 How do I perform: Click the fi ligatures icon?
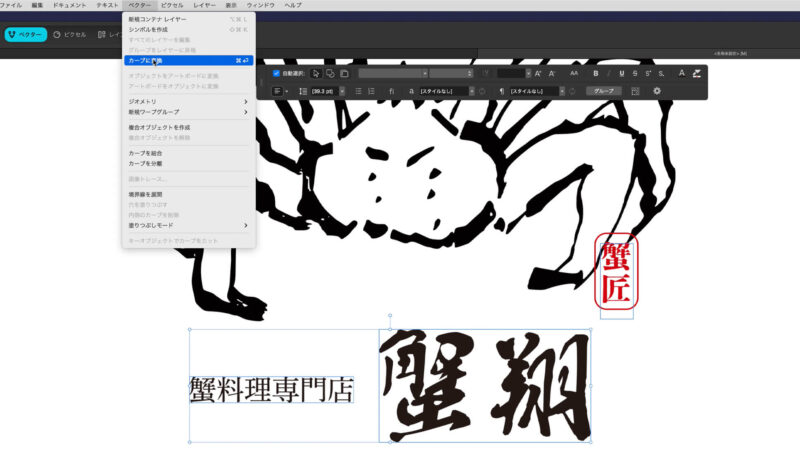[x=391, y=91]
